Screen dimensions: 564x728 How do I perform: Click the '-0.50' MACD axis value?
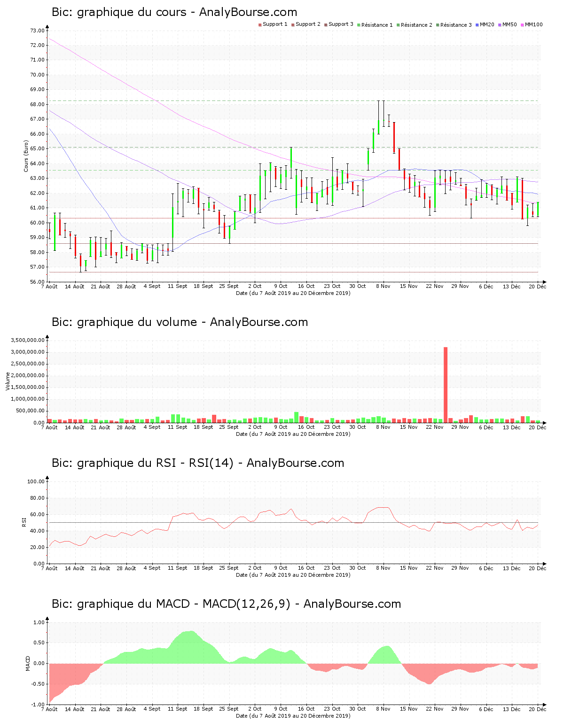38,684
